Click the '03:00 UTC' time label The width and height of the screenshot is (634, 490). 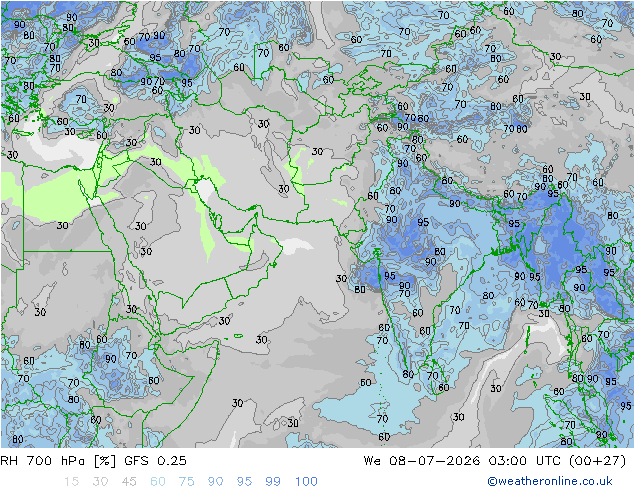click(x=525, y=461)
